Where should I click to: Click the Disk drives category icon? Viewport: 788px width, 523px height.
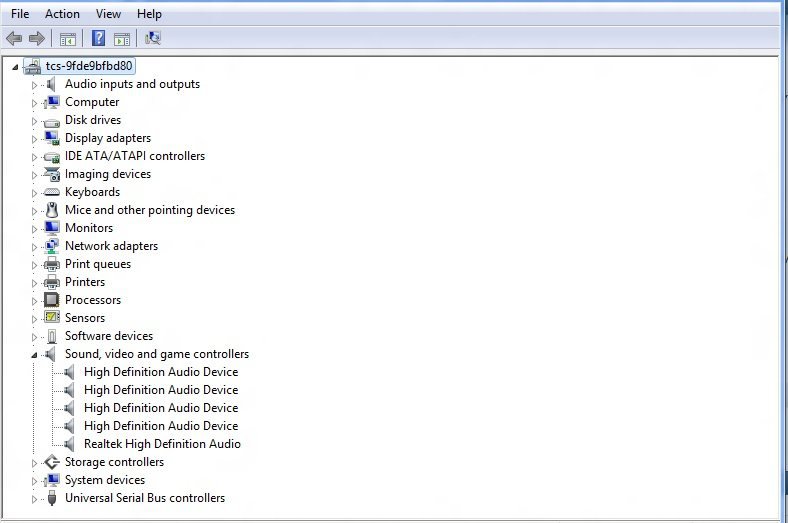click(52, 120)
